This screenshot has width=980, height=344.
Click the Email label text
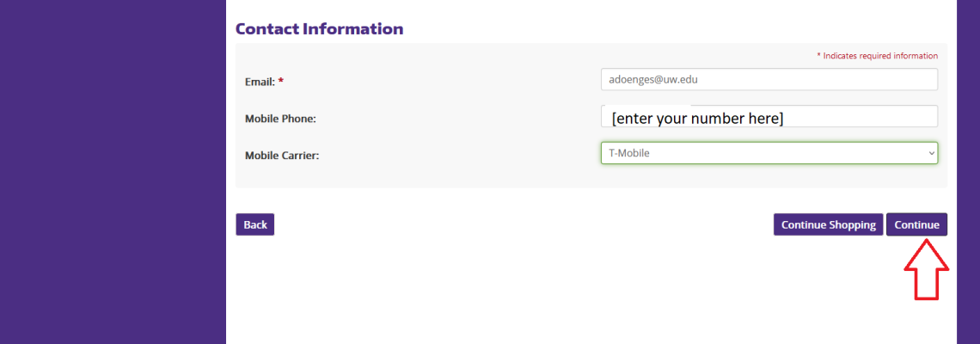coord(260,82)
